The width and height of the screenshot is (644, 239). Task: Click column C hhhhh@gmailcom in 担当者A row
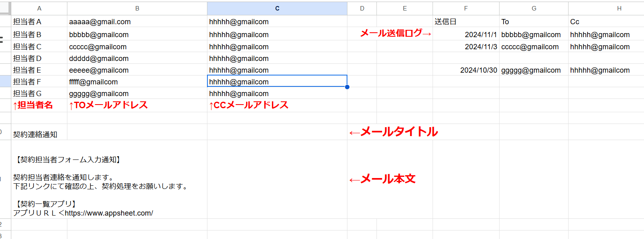[x=277, y=21]
